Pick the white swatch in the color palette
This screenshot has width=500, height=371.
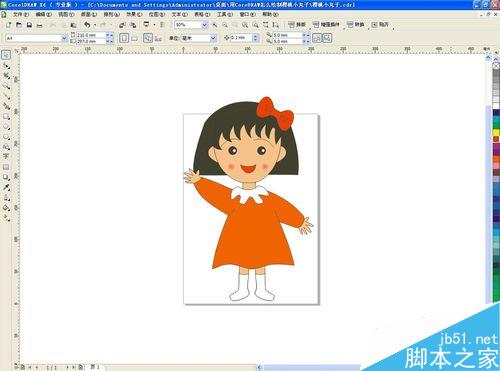coord(496,106)
